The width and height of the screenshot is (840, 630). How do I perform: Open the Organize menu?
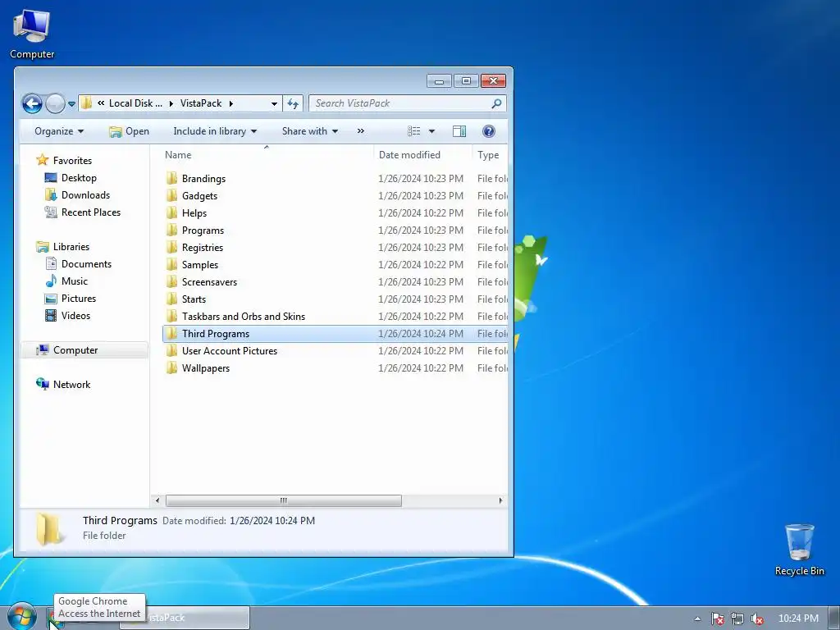[59, 131]
